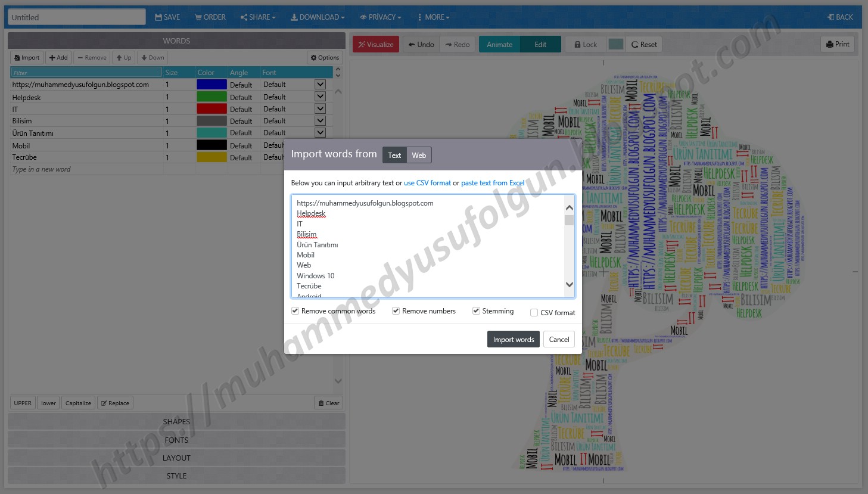
Task: Open the row dropdown for Helpdesk
Action: [x=320, y=97]
